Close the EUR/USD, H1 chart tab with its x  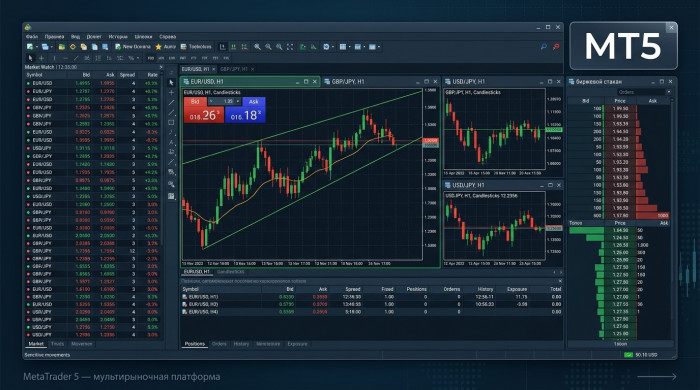coord(214,69)
